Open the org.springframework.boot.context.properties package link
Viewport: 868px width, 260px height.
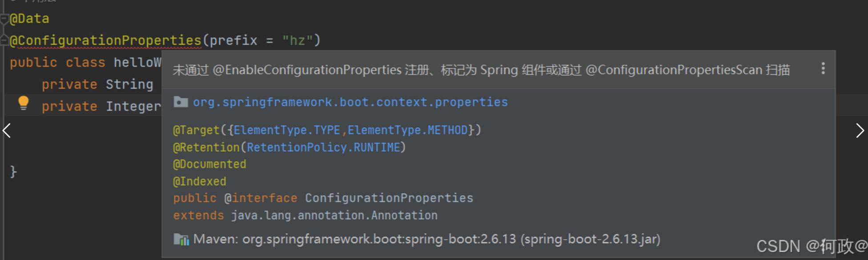[x=350, y=102]
